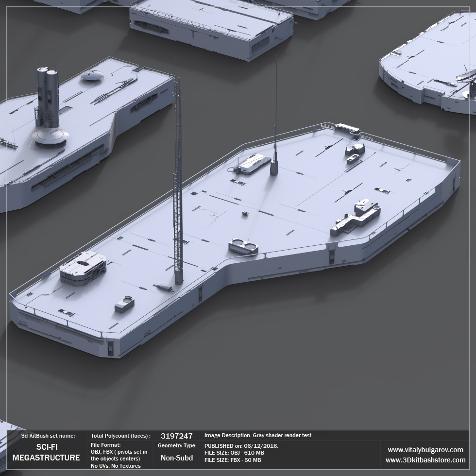Click the FILE SIZE: OBJ - 610 MB text
Viewport: 476px width, 476px height.
pos(234,453)
